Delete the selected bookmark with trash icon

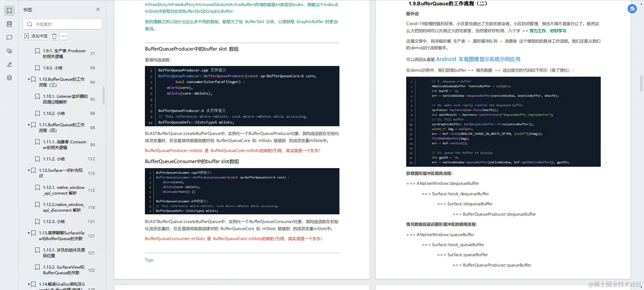pyautogui.click(x=55, y=36)
